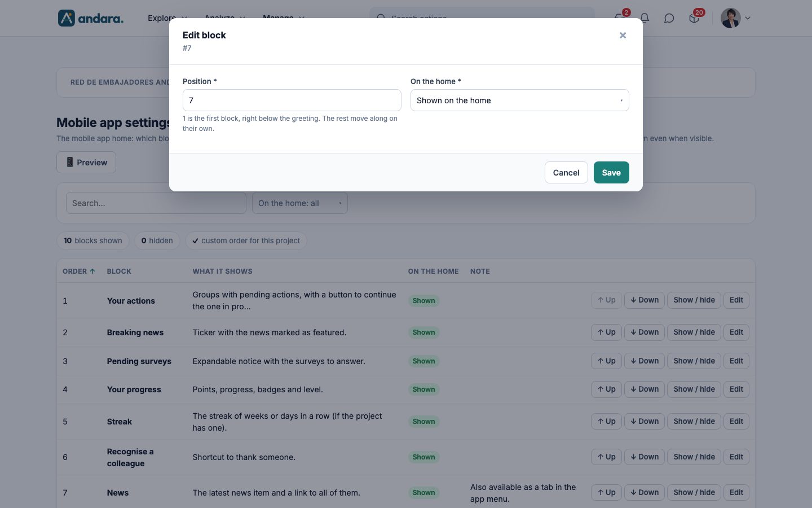812x508 pixels.
Task: Move Your progress block down
Action: [x=645, y=389]
